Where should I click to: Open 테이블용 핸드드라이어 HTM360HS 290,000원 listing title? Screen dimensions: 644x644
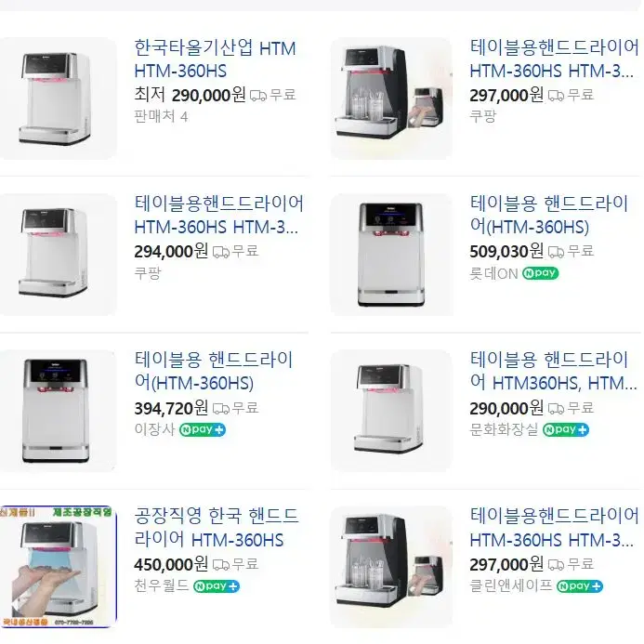tap(553, 372)
